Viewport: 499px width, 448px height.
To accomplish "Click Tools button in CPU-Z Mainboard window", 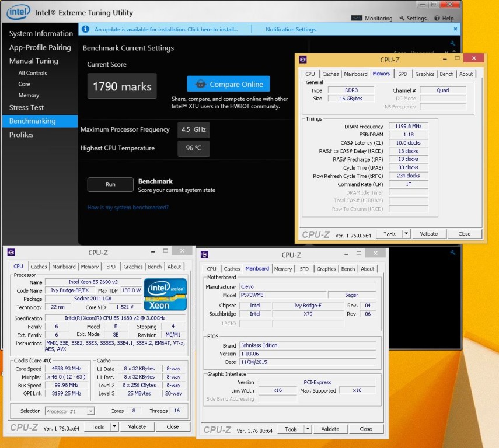I will pos(291,429).
